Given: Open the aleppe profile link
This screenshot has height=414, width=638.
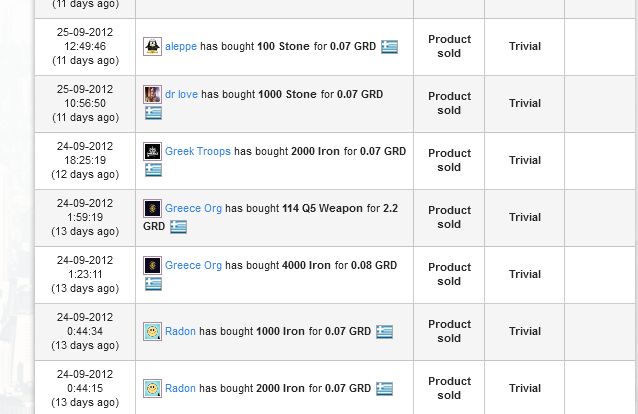Looking at the screenshot, I should pyautogui.click(x=181, y=46).
